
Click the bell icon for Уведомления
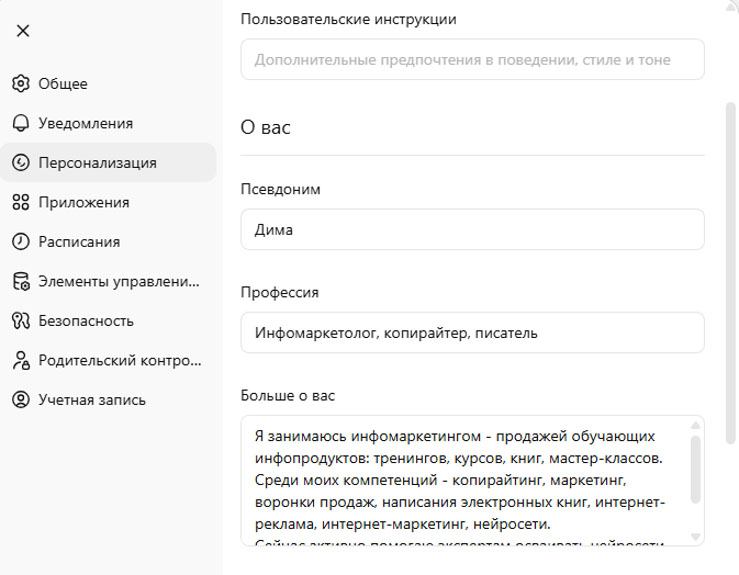21,124
